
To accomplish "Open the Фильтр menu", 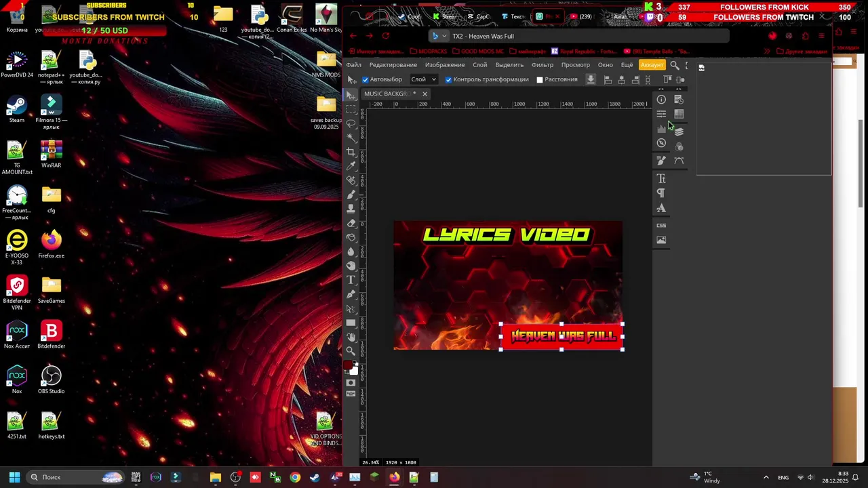I will (x=542, y=65).
